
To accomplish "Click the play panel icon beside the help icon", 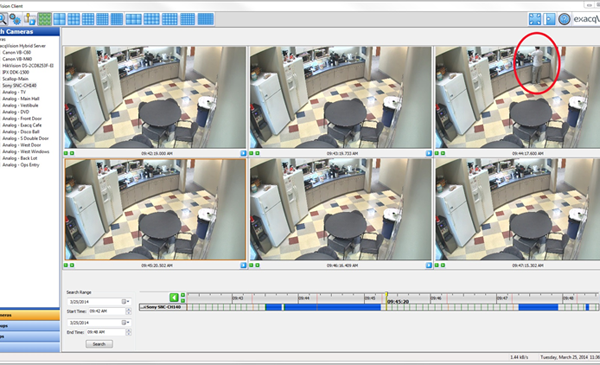I will [549, 19].
